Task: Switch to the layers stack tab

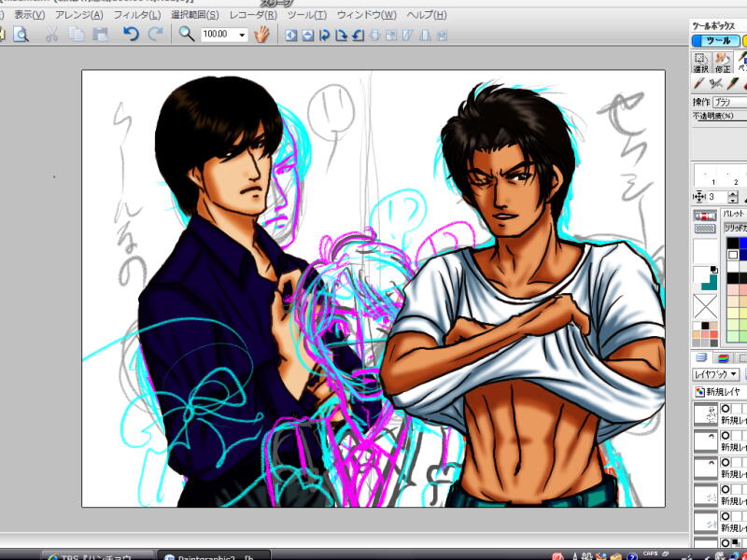Action: click(x=701, y=357)
